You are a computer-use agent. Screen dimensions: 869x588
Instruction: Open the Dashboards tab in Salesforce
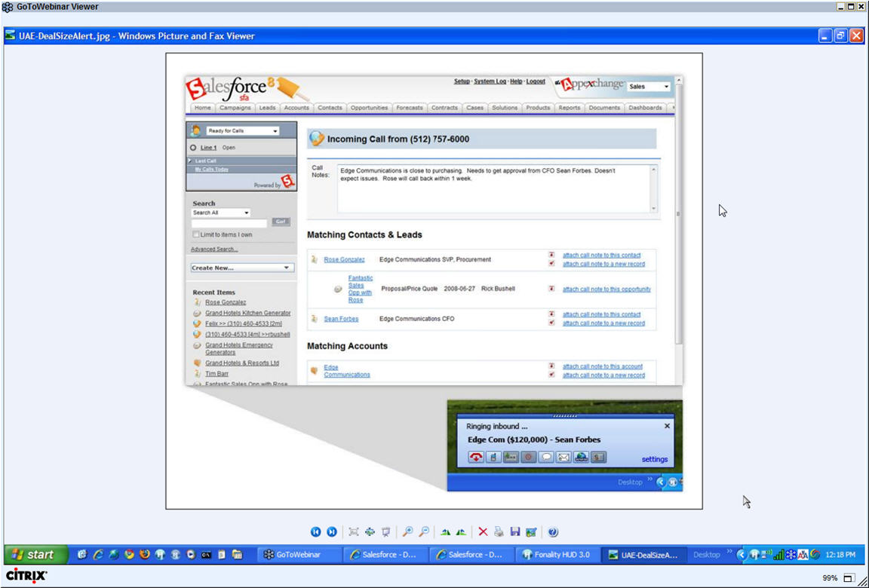click(x=645, y=108)
